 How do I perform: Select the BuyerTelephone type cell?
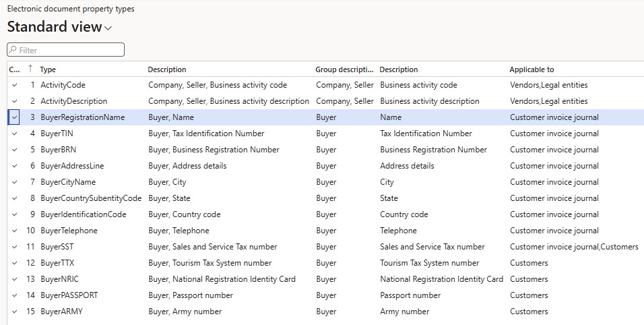69,231
